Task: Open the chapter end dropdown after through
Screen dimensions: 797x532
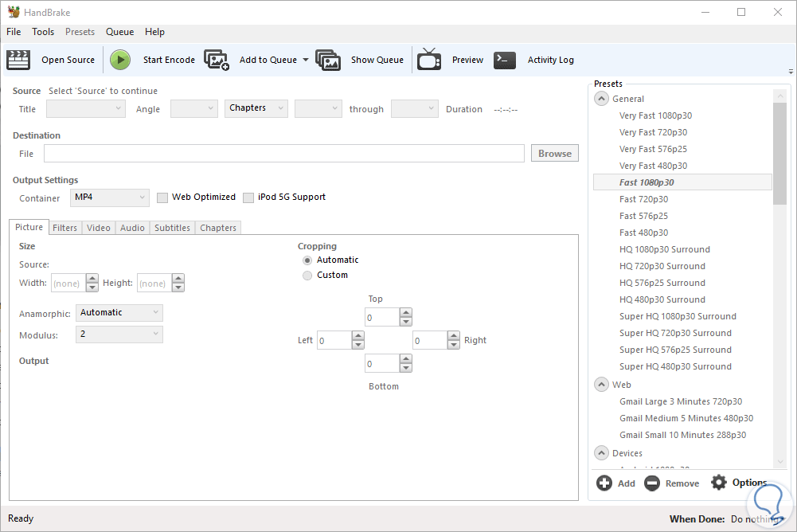Action: [x=414, y=108]
